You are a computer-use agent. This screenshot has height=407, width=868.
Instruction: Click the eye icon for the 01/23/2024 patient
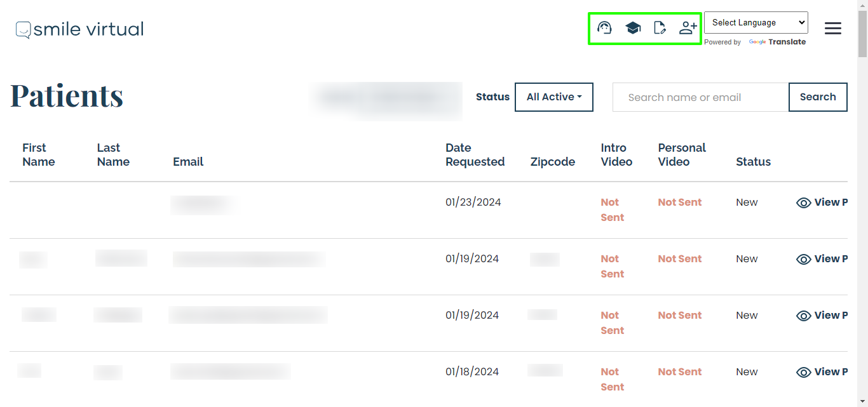pyautogui.click(x=804, y=203)
